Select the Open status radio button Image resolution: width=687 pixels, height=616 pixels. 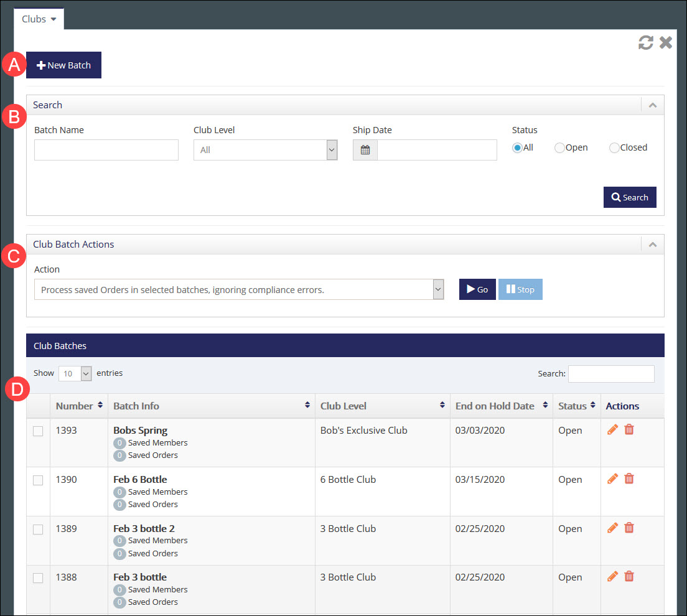(x=559, y=147)
